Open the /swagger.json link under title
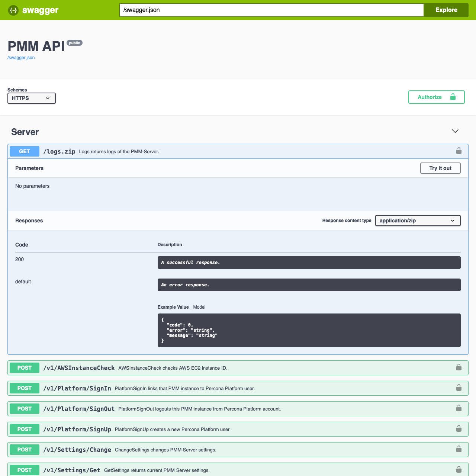The height and width of the screenshot is (476, 476). click(x=21, y=58)
